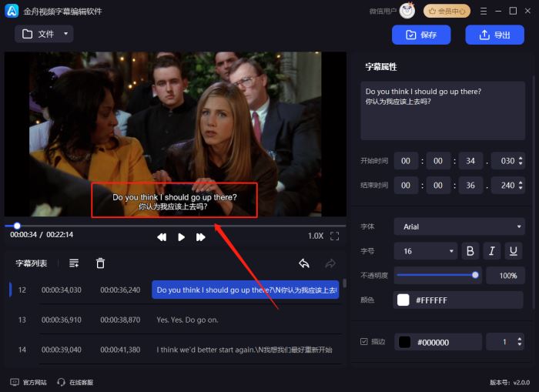
Task: Click the video progress slider handle
Action: (x=17, y=226)
